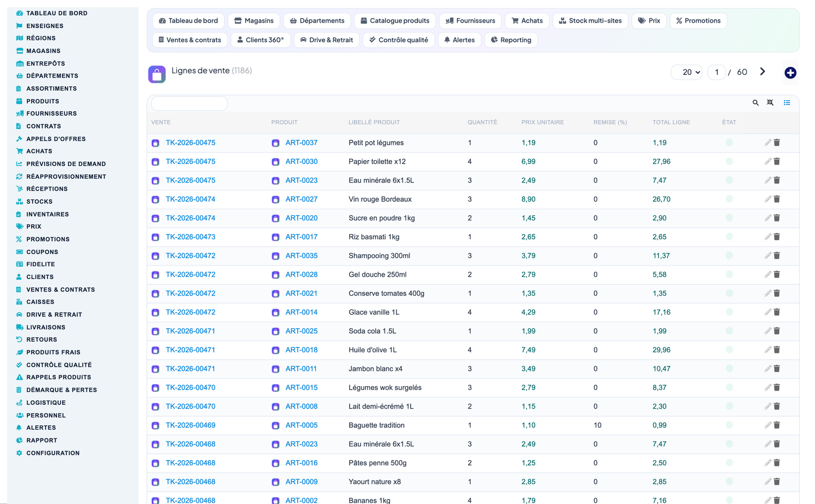815x504 pixels.
Task: Open Appels d'offres in the sidebar
Action: coord(56,139)
